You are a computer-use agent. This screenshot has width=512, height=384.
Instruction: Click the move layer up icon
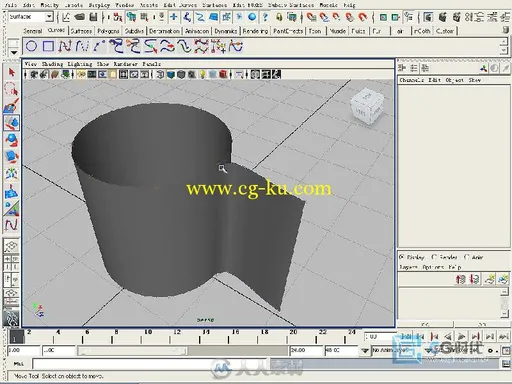click(x=461, y=279)
